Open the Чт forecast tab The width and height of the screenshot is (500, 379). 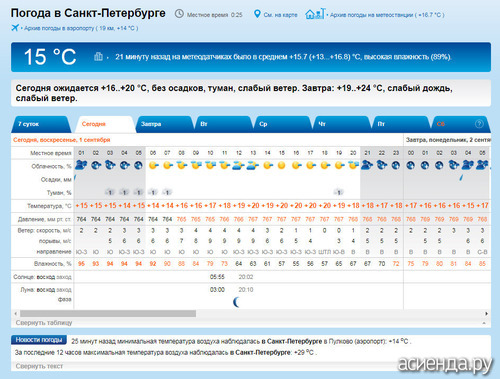[341, 124]
